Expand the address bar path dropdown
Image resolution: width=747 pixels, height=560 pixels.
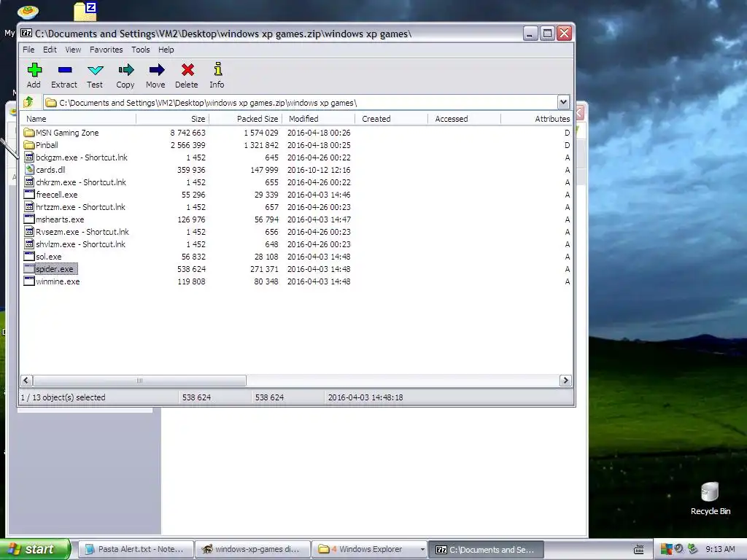[x=563, y=102]
